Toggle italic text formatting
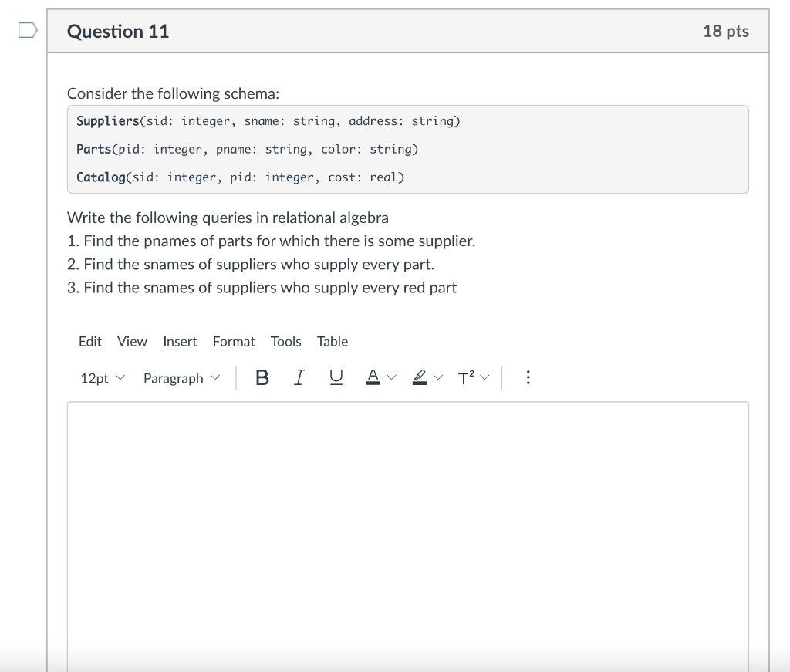 [x=299, y=377]
